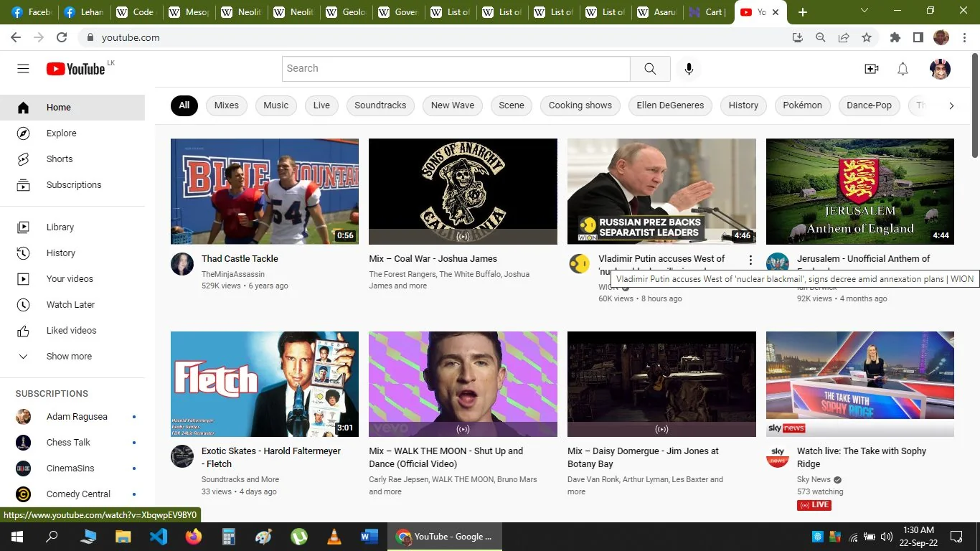This screenshot has width=980, height=551.
Task: Open the Windows Start menu
Action: pos(17,537)
